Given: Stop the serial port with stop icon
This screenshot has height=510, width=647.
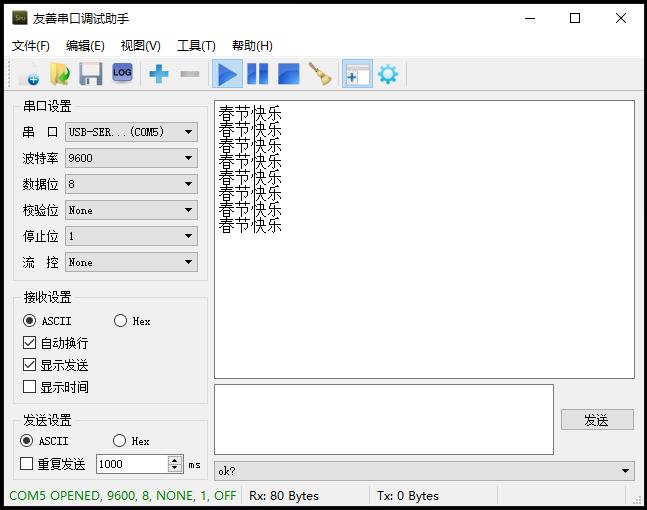Looking at the screenshot, I should point(288,74).
